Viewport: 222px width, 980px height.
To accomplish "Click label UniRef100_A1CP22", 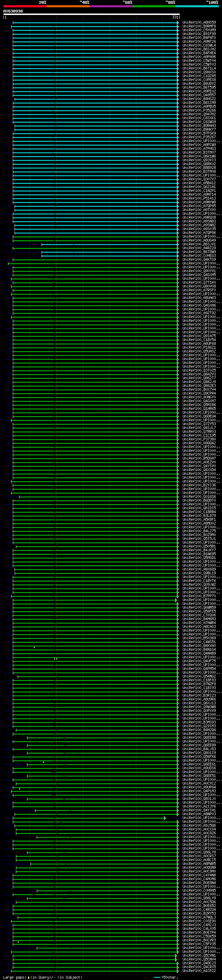I will 199,971.
